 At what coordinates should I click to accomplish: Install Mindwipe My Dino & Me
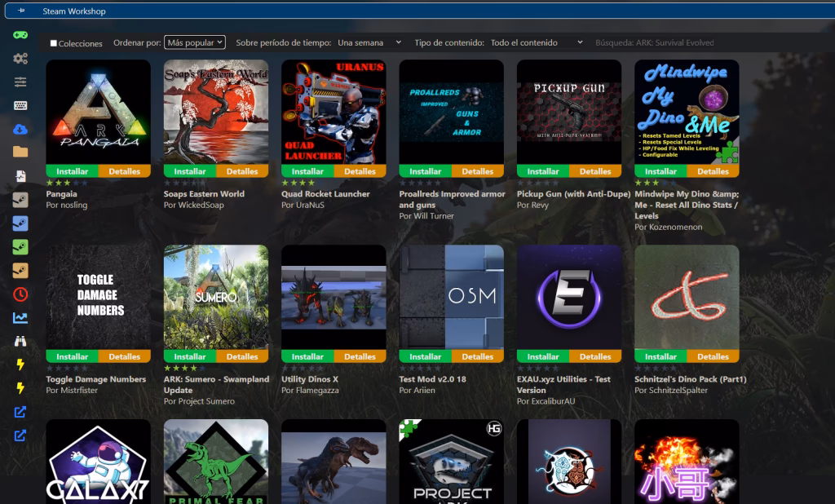tap(660, 171)
